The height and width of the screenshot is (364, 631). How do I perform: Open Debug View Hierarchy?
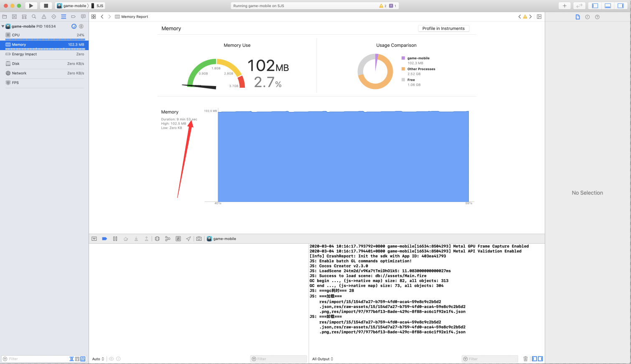tap(157, 239)
